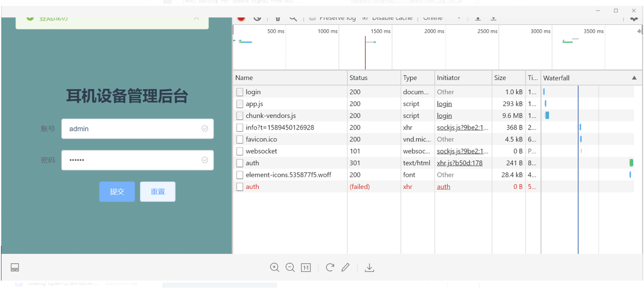
Task: Toggle the Preserve log checkbox
Action: coord(313,18)
